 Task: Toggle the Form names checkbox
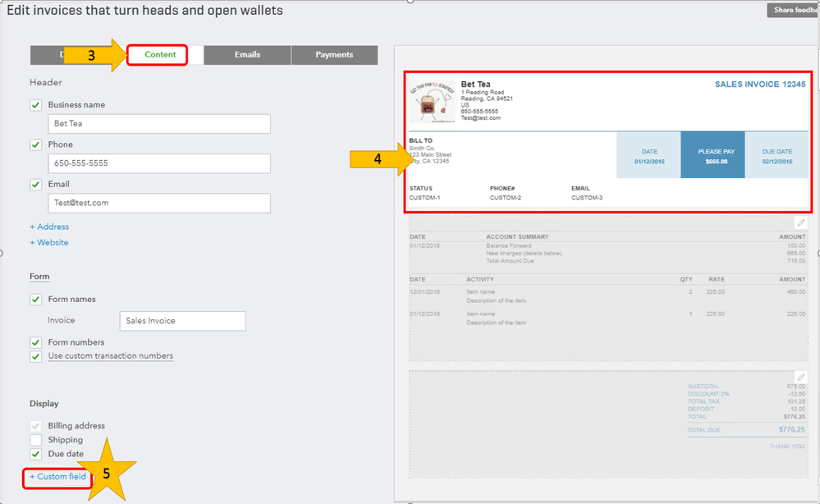(35, 300)
